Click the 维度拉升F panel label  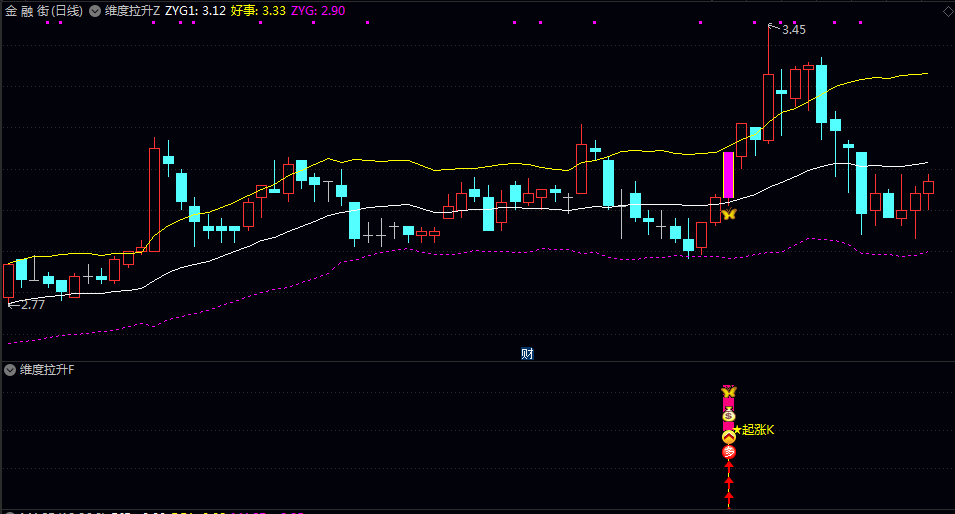(x=47, y=370)
